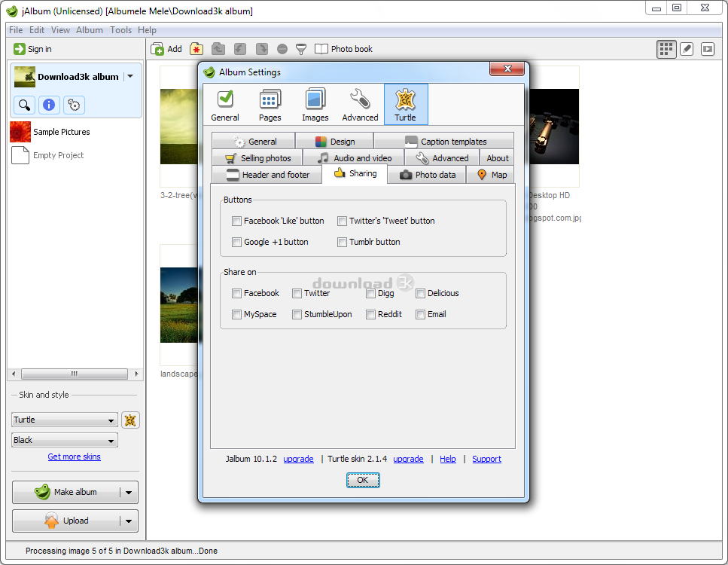Open the Black style dropdown

65,440
